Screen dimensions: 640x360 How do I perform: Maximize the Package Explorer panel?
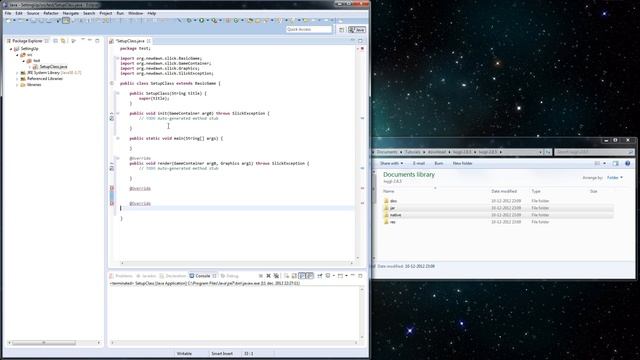coord(97,41)
